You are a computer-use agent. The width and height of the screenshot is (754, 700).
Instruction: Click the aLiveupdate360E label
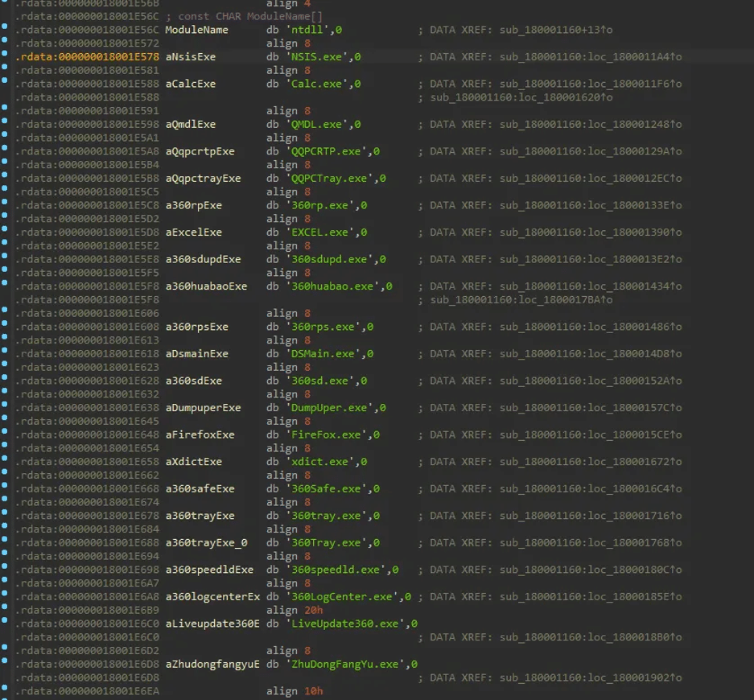[212, 624]
